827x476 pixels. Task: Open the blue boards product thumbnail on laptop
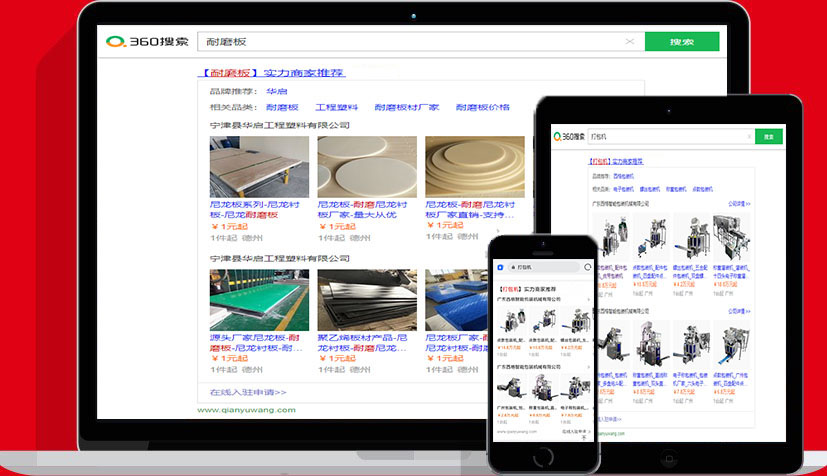point(457,300)
